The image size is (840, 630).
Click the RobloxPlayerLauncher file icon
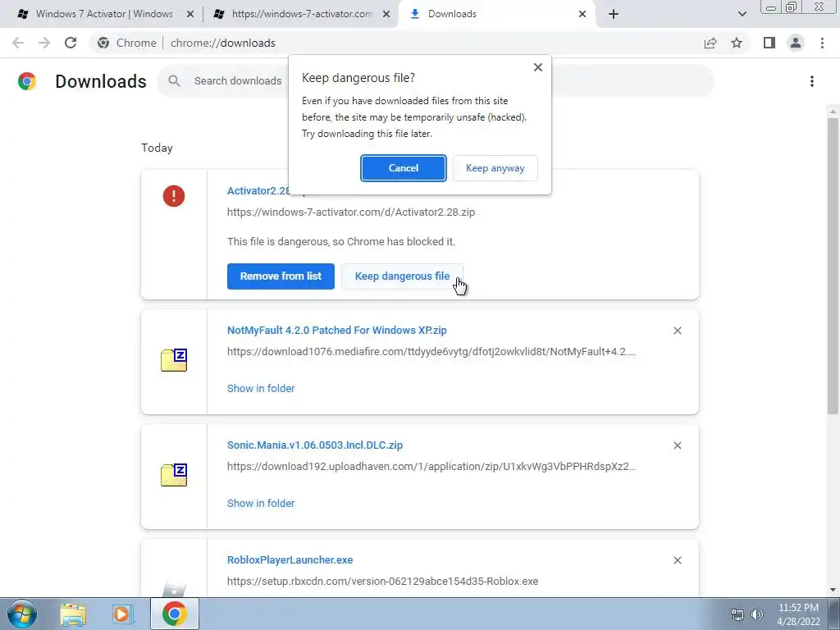174,588
